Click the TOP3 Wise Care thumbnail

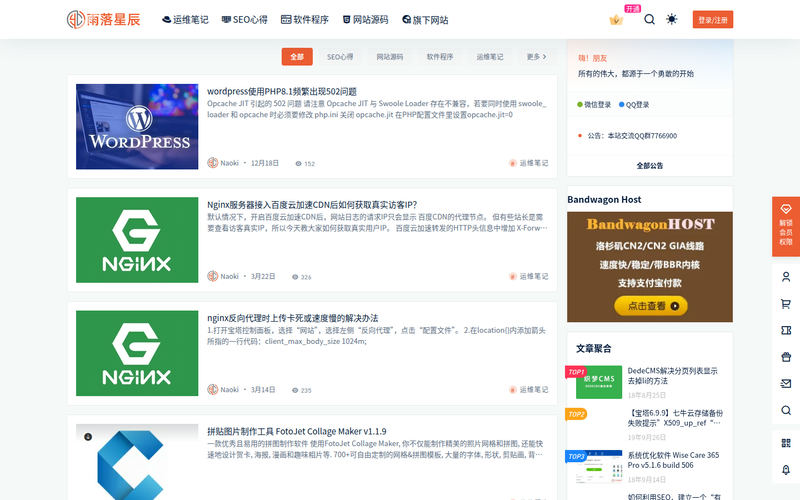(x=598, y=466)
